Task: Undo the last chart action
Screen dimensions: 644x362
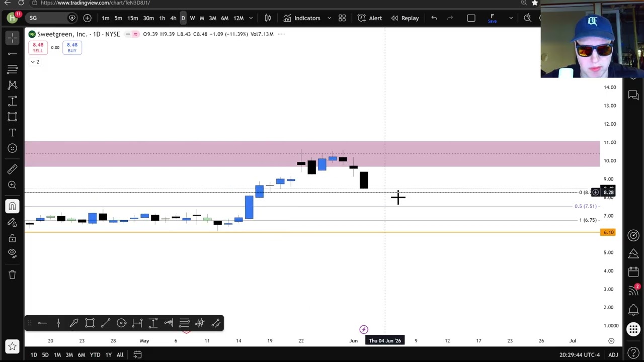Action: click(x=434, y=18)
